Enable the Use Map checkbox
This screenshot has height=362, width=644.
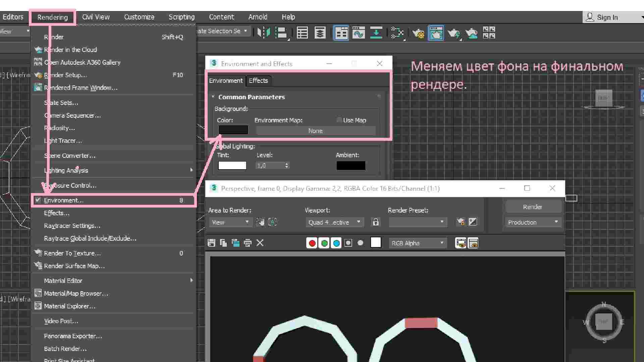tap(339, 120)
